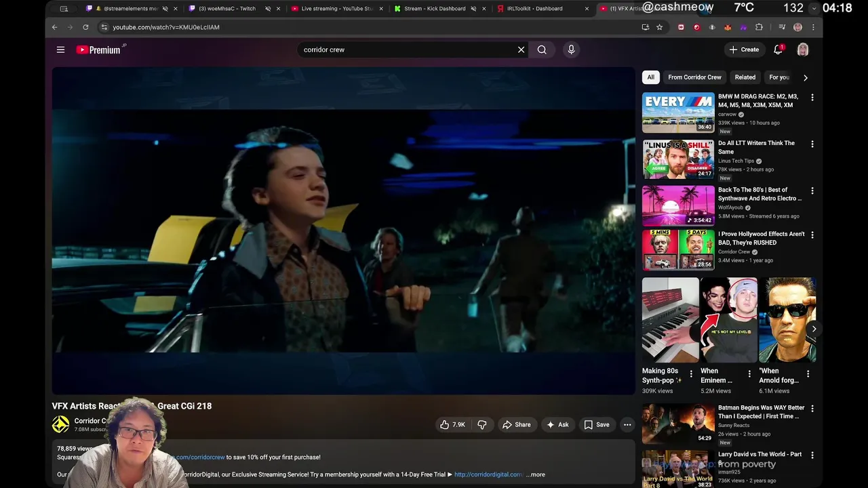Bookmark this page with star icon

(659, 27)
